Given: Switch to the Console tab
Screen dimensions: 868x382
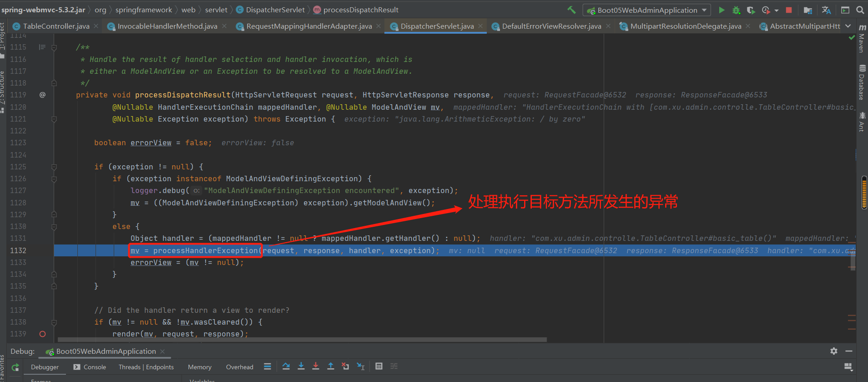Looking at the screenshot, I should (90, 367).
